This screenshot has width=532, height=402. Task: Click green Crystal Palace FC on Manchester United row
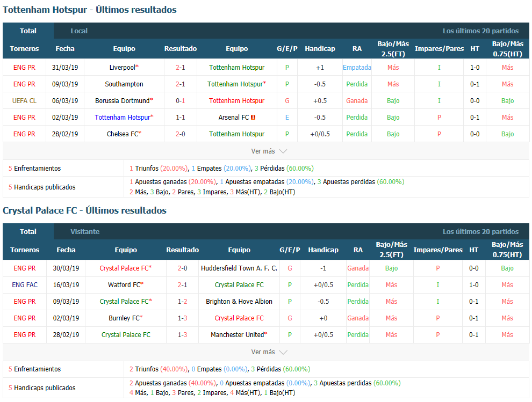tap(126, 334)
